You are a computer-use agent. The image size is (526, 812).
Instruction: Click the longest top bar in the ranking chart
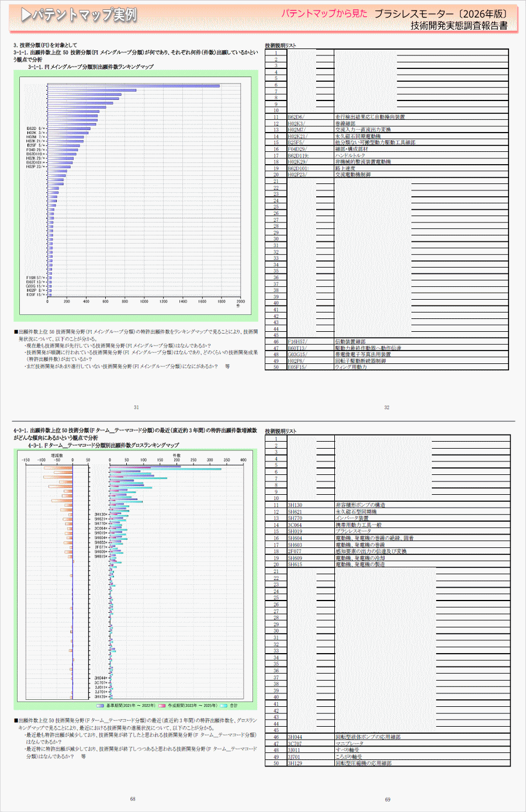[x=133, y=86]
